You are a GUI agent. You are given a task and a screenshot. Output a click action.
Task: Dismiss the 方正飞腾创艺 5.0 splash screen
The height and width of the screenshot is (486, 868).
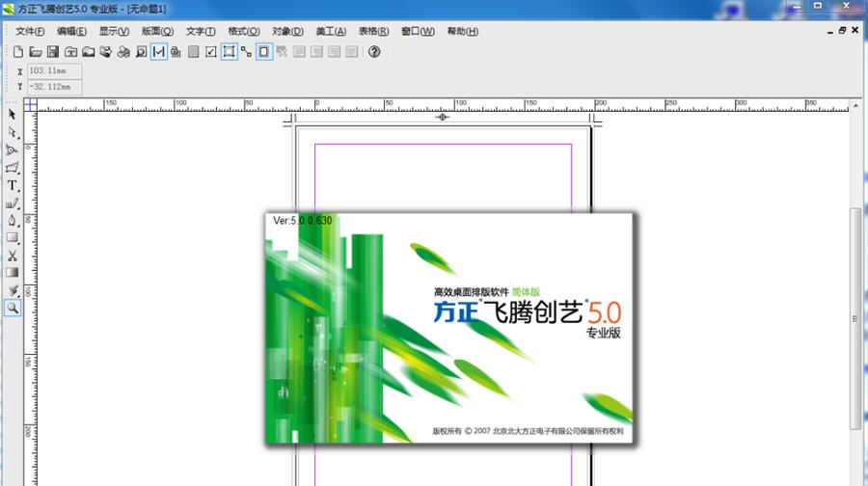pos(448,328)
